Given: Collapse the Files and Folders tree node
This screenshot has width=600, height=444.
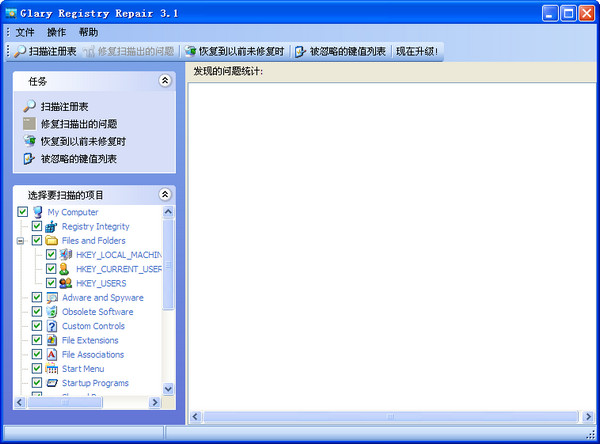Looking at the screenshot, I should click(20, 241).
